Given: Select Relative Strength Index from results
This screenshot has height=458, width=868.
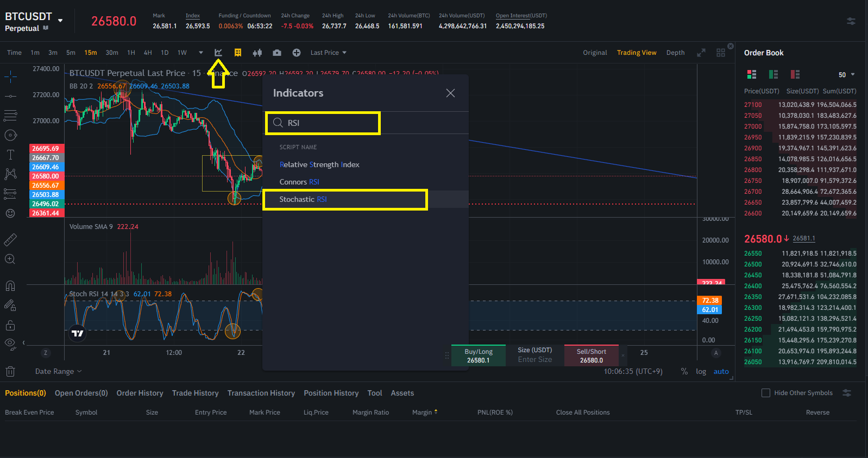Looking at the screenshot, I should coord(366,164).
